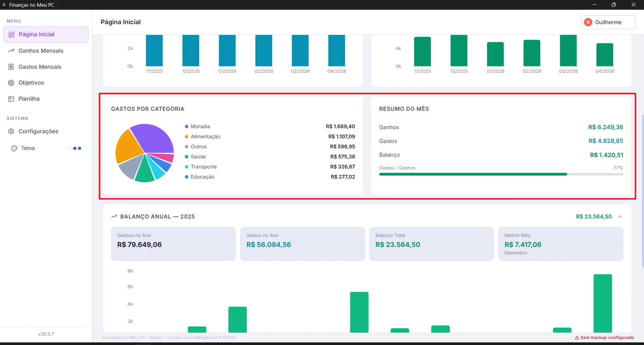Click the Gastos / Ganhos progress bar
Image resolution: width=644 pixels, height=345 pixels.
point(501,174)
